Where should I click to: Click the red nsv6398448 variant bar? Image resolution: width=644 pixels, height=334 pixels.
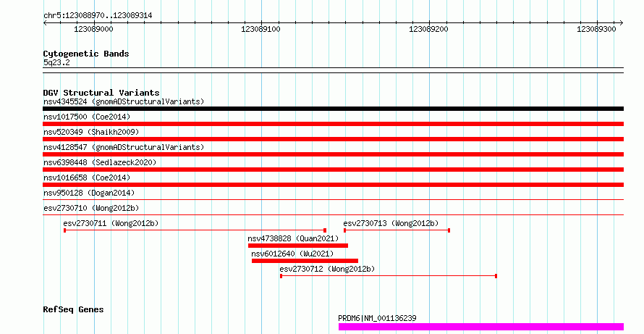333,170
